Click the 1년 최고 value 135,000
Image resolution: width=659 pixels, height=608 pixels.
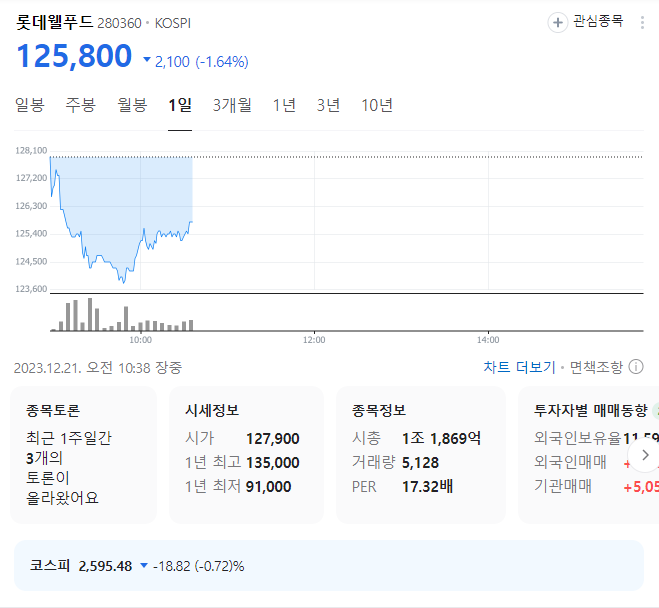coord(273,463)
